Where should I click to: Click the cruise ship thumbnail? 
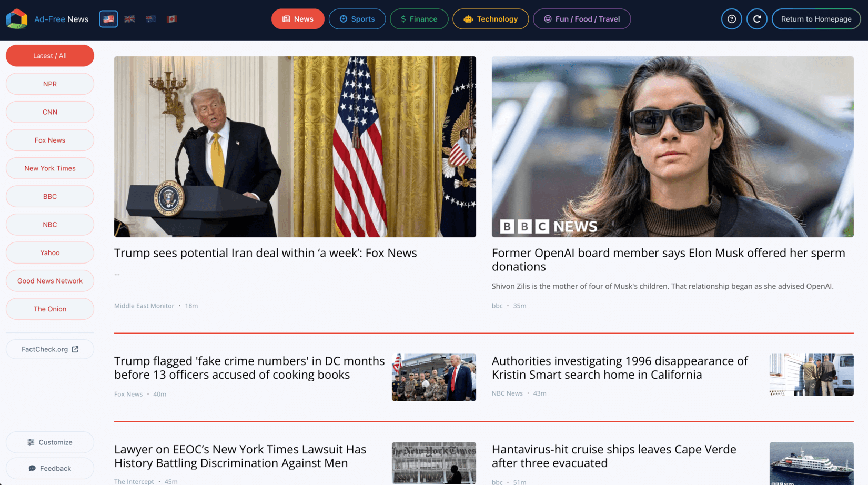pyautogui.click(x=811, y=463)
